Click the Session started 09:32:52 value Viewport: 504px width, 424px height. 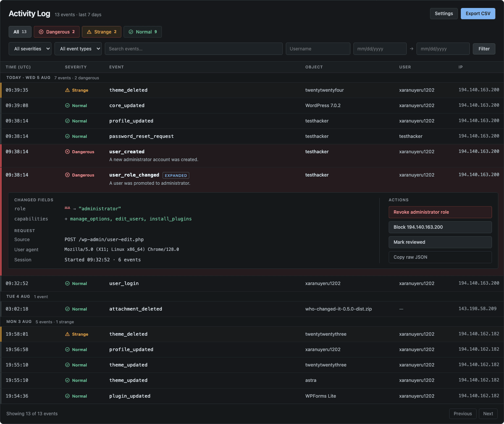(x=102, y=260)
